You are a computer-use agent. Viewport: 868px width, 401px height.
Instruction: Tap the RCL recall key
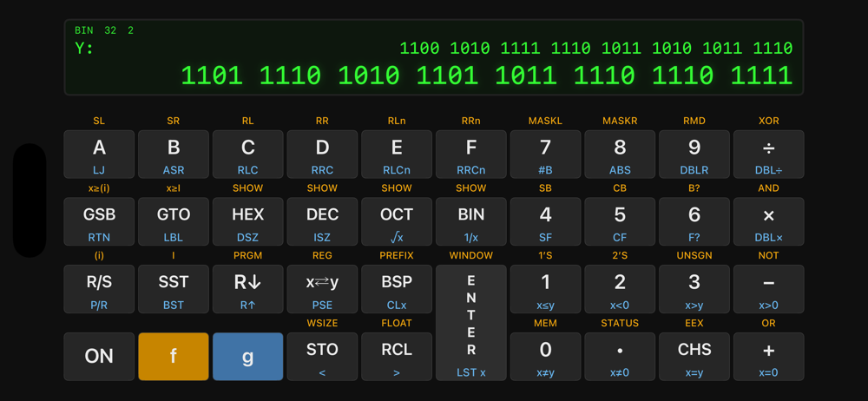(x=397, y=357)
